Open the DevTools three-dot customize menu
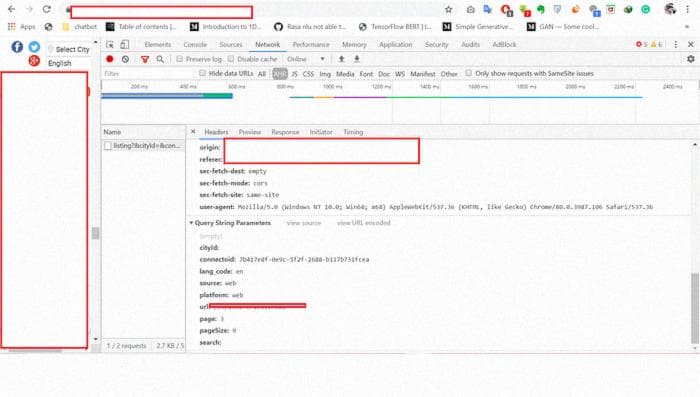 click(675, 44)
